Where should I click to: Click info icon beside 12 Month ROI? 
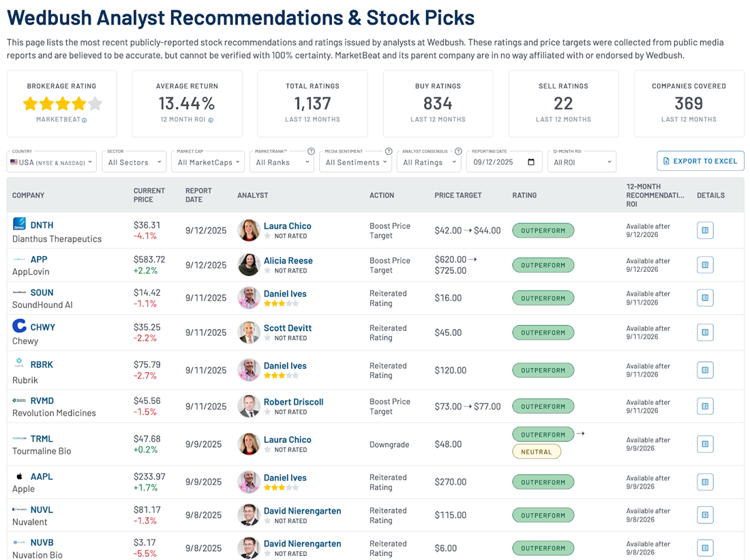tap(211, 120)
